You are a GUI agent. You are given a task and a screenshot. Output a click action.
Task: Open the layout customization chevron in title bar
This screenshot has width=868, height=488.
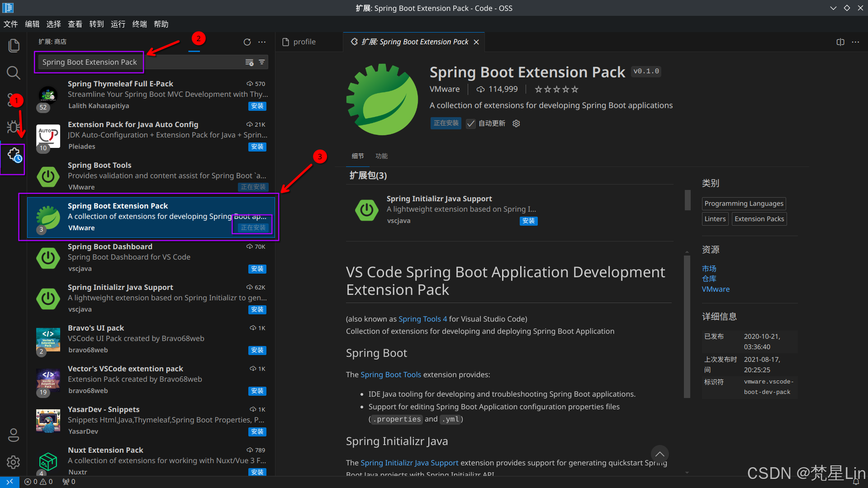833,8
